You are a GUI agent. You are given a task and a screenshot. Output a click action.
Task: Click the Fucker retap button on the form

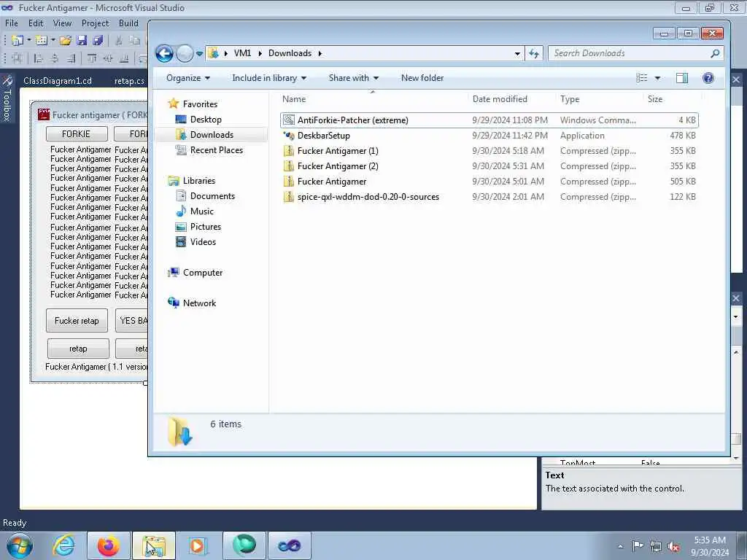click(77, 321)
